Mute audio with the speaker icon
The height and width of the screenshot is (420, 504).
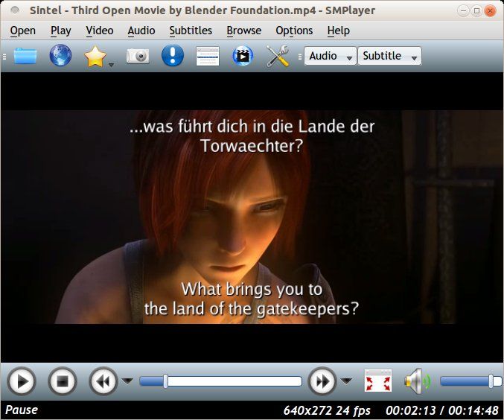pos(417,381)
